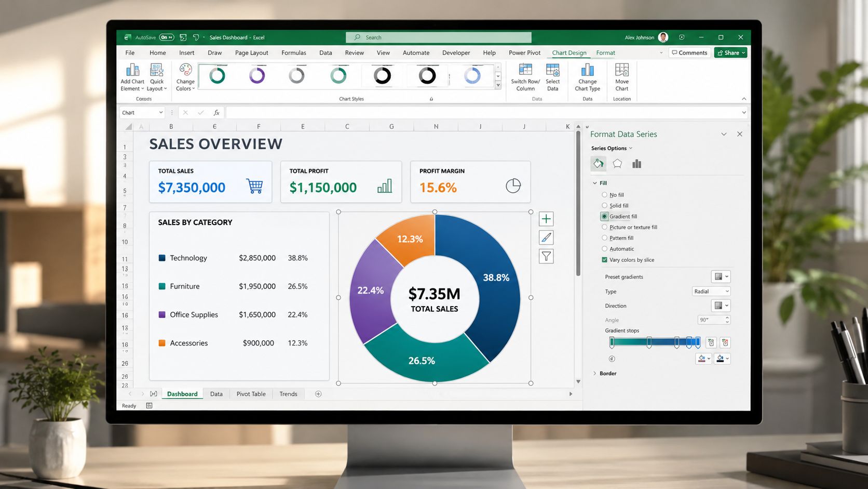This screenshot has height=489, width=868.
Task: Open the Preset gradients dropdown
Action: [x=721, y=276]
